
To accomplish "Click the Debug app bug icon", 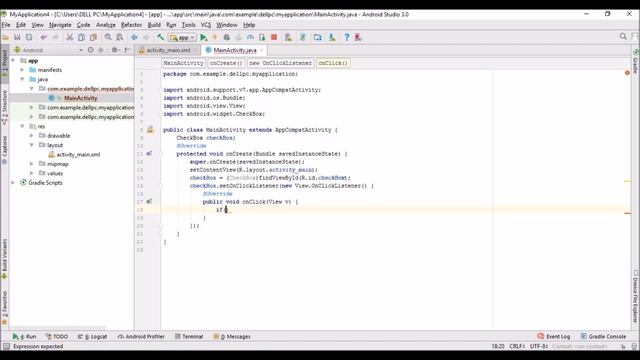I will click(227, 38).
